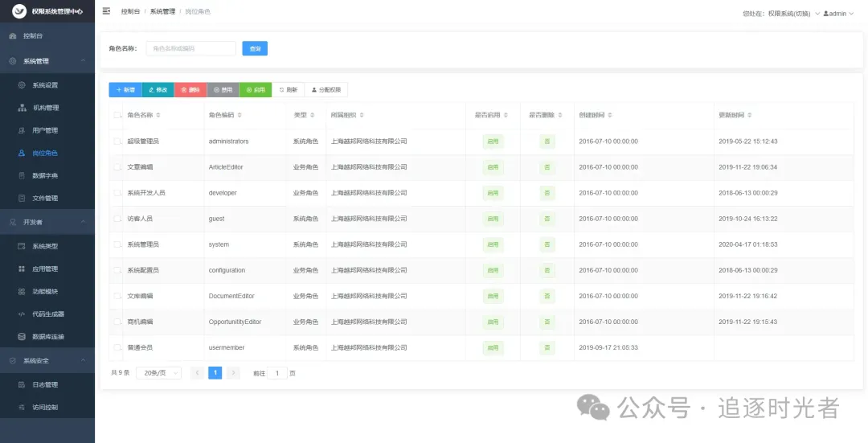This screenshot has height=443, width=868.
Task: Sort by 更新时间 column arrows
Action: click(x=750, y=115)
